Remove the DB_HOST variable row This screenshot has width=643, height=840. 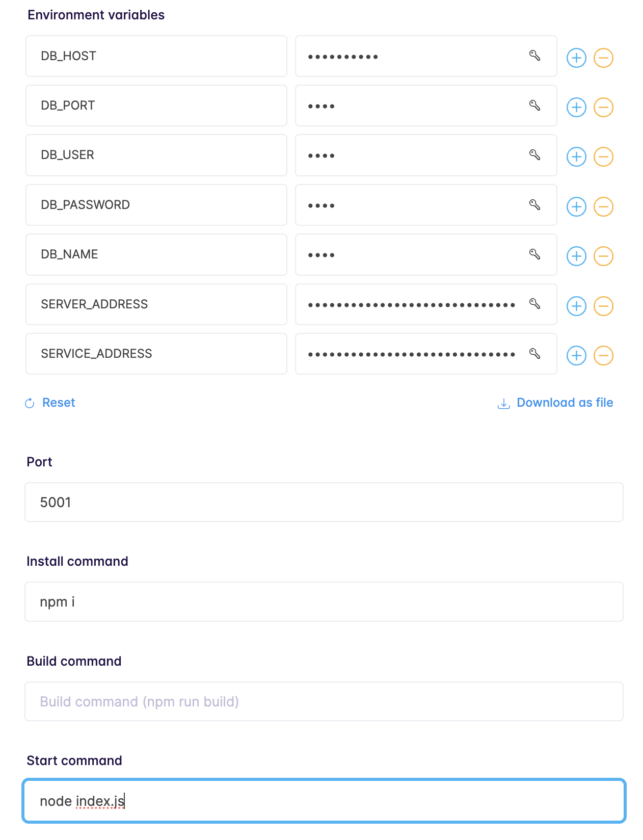(x=604, y=58)
